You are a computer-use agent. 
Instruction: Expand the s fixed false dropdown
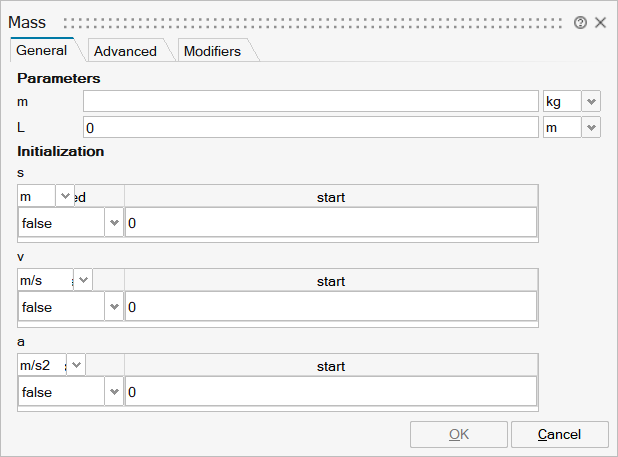click(113, 223)
